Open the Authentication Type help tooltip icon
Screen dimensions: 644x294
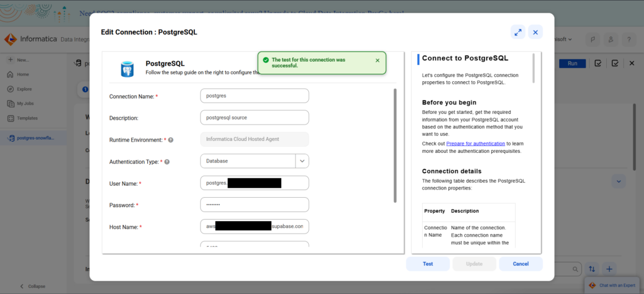coord(167,162)
